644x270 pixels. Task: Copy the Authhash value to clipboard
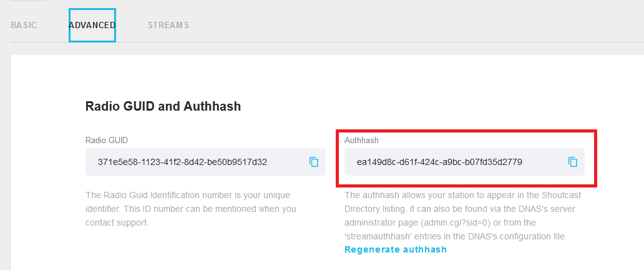click(573, 162)
